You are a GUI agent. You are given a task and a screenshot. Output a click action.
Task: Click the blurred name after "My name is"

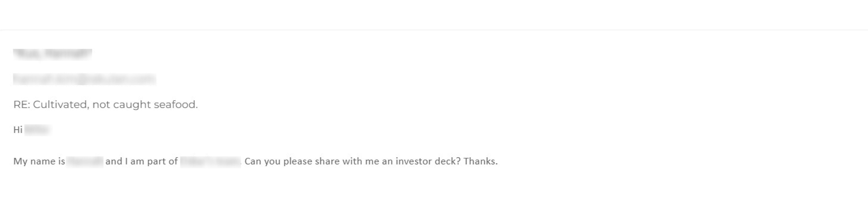85,161
